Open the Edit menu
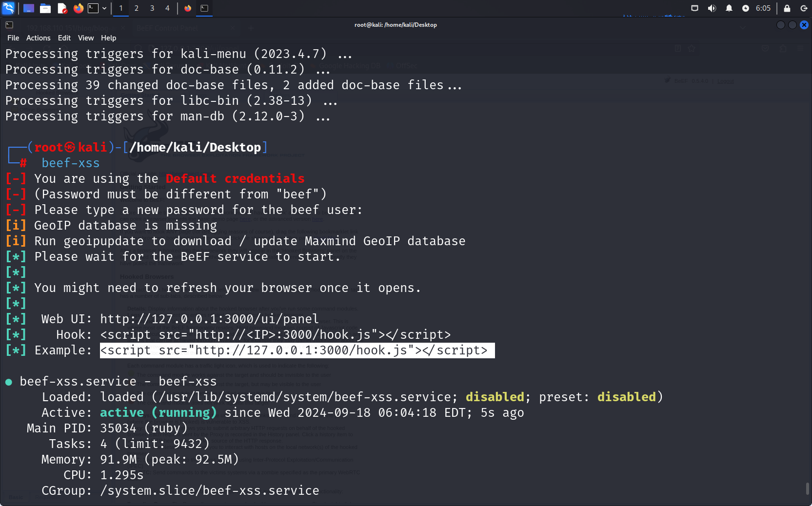 pyautogui.click(x=64, y=38)
